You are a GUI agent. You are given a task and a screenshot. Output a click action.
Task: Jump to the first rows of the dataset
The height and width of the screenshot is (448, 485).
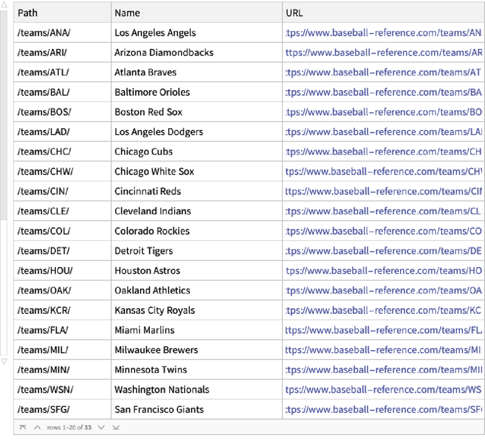pos(23,427)
